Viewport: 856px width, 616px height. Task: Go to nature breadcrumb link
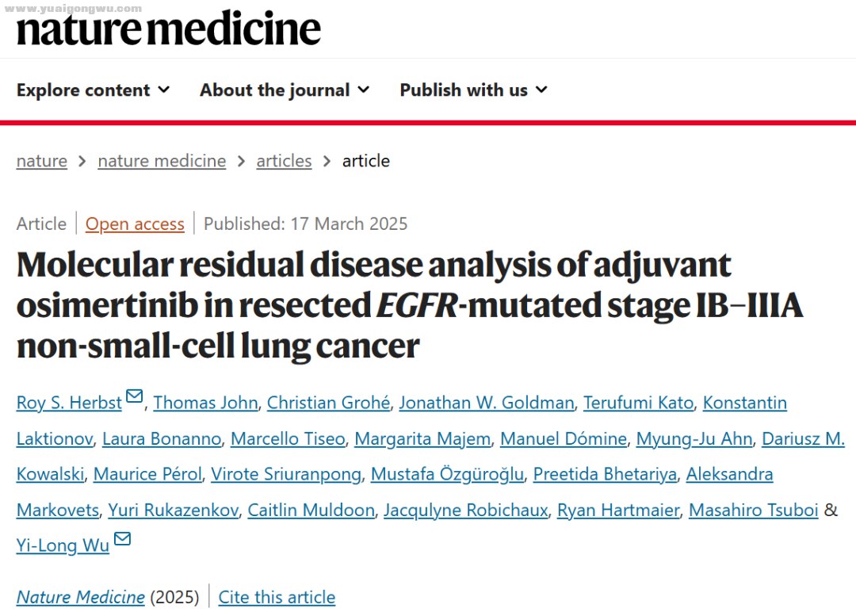[42, 161]
